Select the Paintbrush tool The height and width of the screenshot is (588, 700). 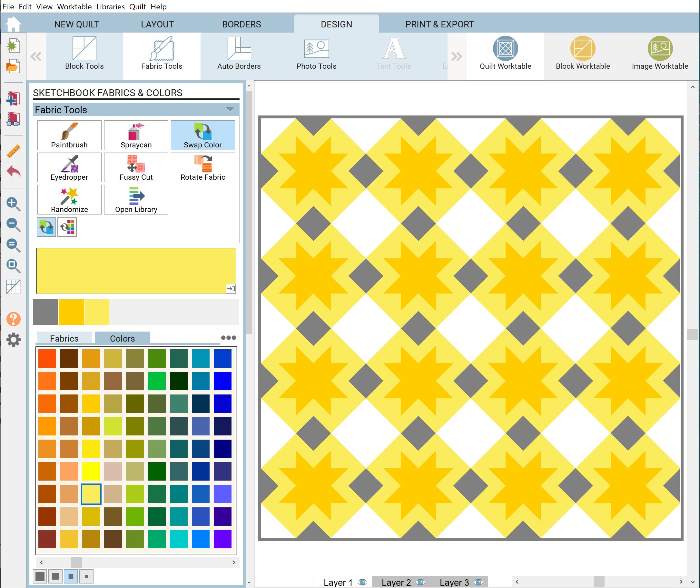coord(69,135)
